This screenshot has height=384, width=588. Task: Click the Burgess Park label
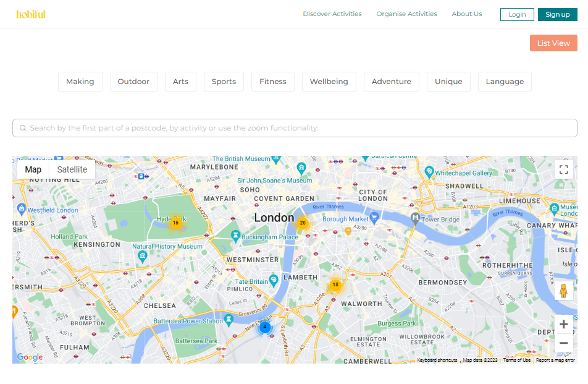tap(397, 323)
